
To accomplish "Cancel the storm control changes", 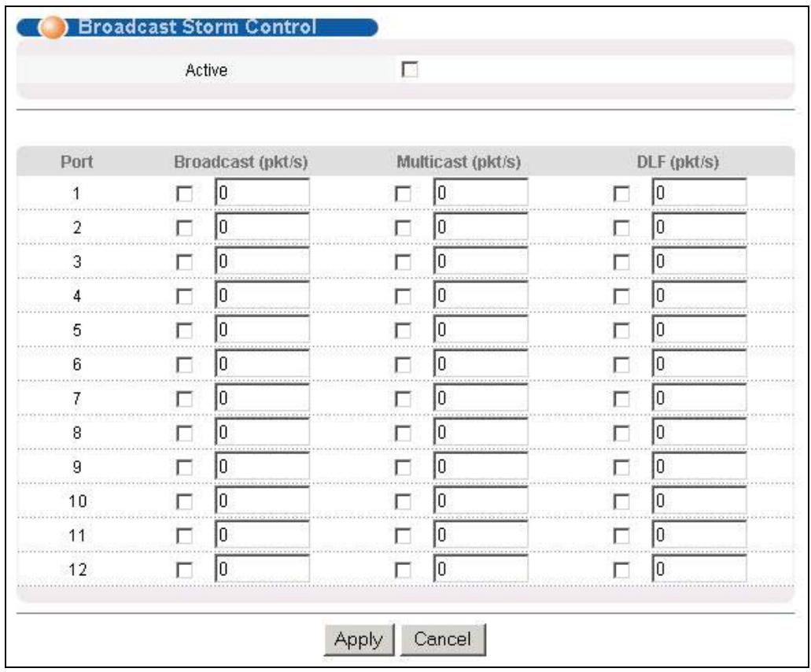I will pyautogui.click(x=443, y=640).
